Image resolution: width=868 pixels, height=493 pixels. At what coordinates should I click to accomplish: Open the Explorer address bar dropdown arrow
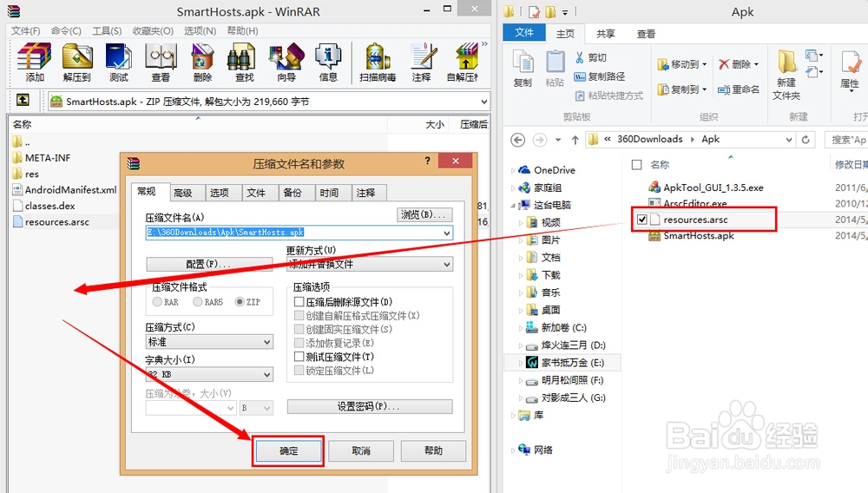coord(789,140)
